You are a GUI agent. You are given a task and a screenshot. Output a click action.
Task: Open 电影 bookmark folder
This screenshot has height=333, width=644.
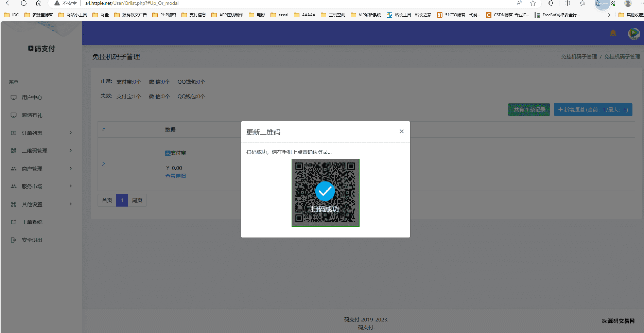click(x=257, y=15)
